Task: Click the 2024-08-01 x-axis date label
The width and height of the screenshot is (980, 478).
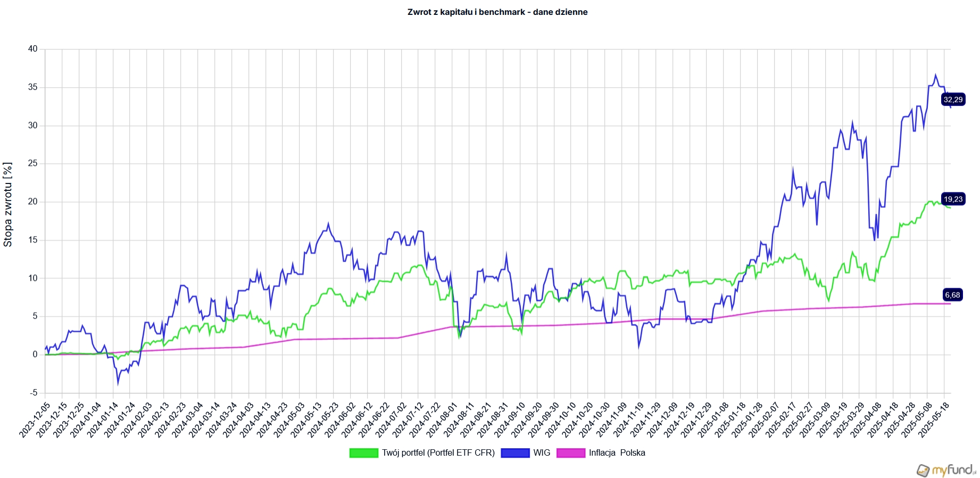Action: tap(442, 420)
